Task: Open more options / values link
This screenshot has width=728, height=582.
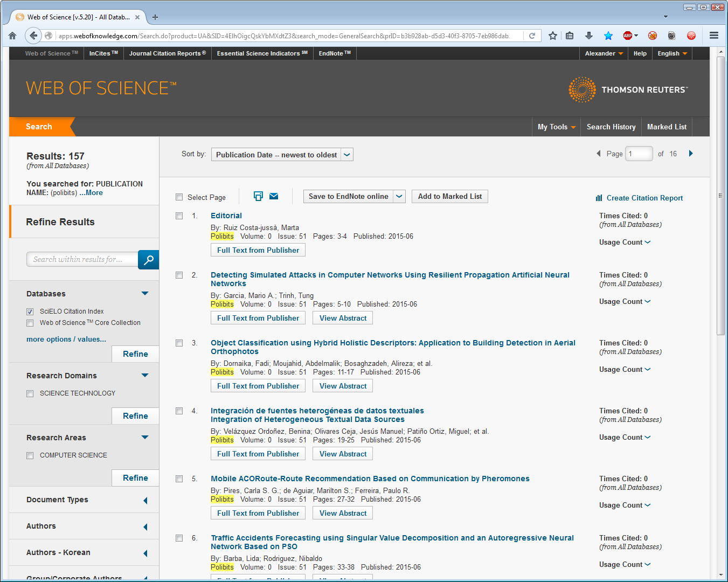Action: point(66,339)
